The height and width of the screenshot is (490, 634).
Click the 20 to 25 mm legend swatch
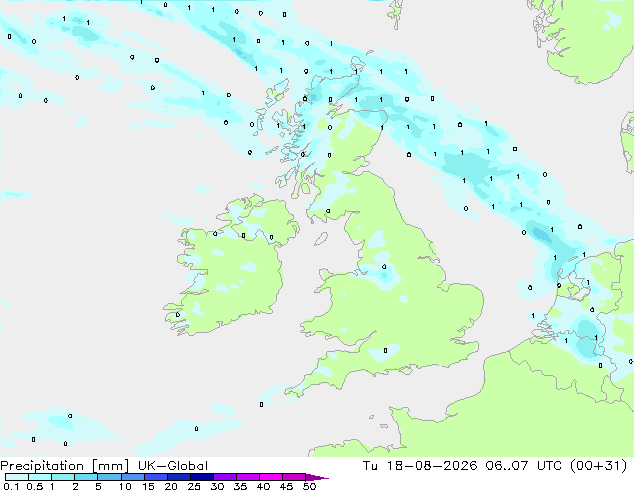[x=178, y=477]
